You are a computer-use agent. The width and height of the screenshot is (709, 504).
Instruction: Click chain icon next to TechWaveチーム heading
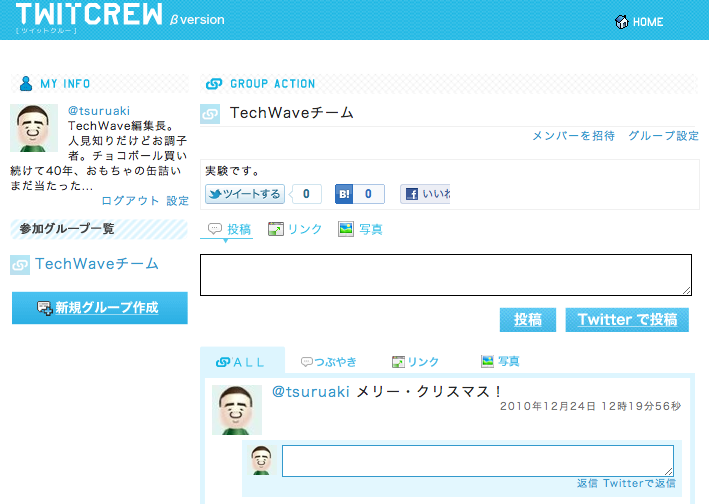[x=210, y=114]
